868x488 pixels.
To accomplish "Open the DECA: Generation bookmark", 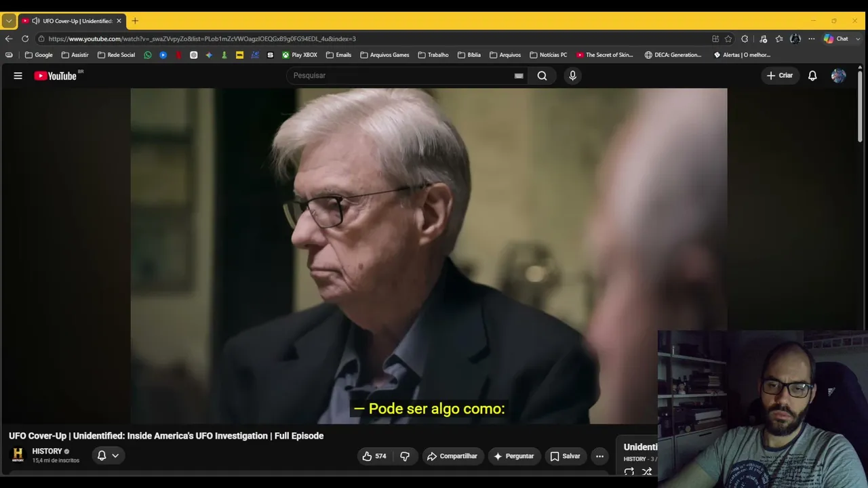I will click(x=673, y=55).
